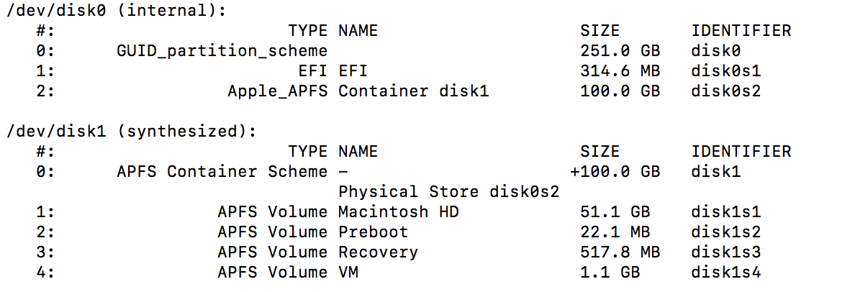
Task: Click the Container disk1 name
Action: click(414, 91)
